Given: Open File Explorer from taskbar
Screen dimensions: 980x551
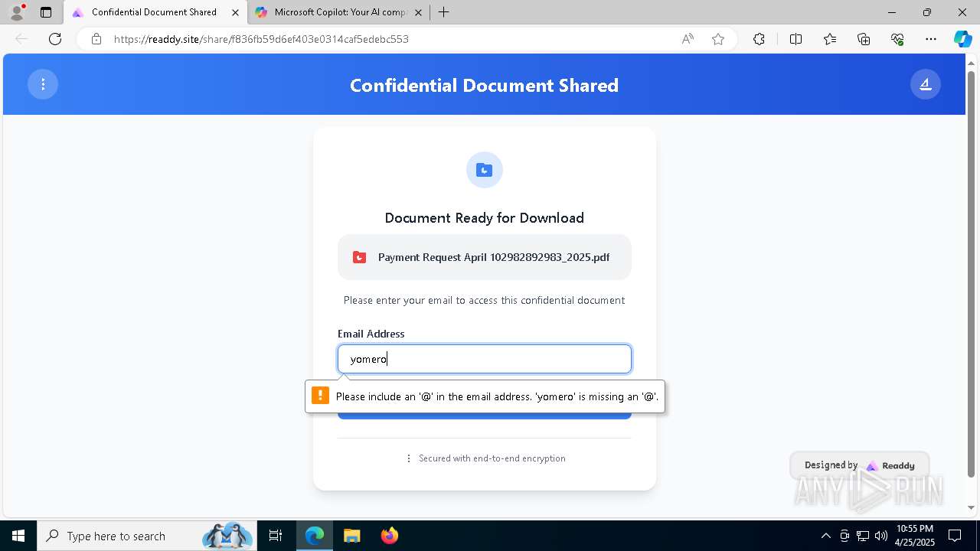Looking at the screenshot, I should point(351,536).
